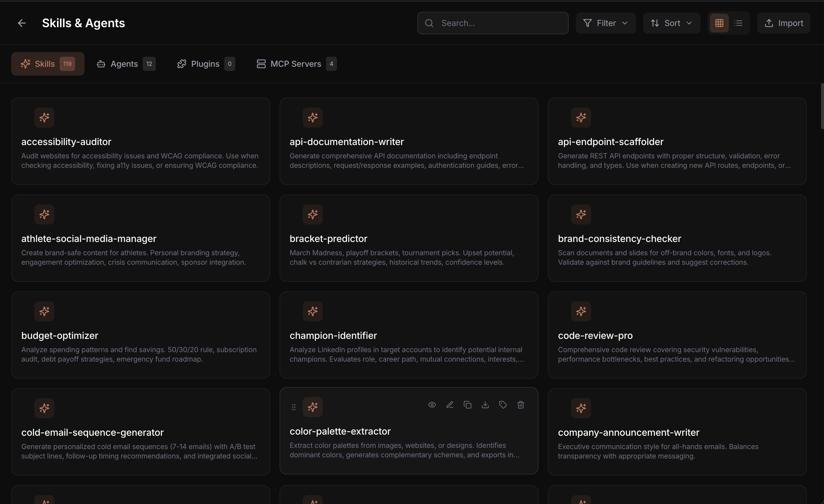The width and height of the screenshot is (824, 504).
Task: Expand the Filter chevron
Action: [626, 23]
